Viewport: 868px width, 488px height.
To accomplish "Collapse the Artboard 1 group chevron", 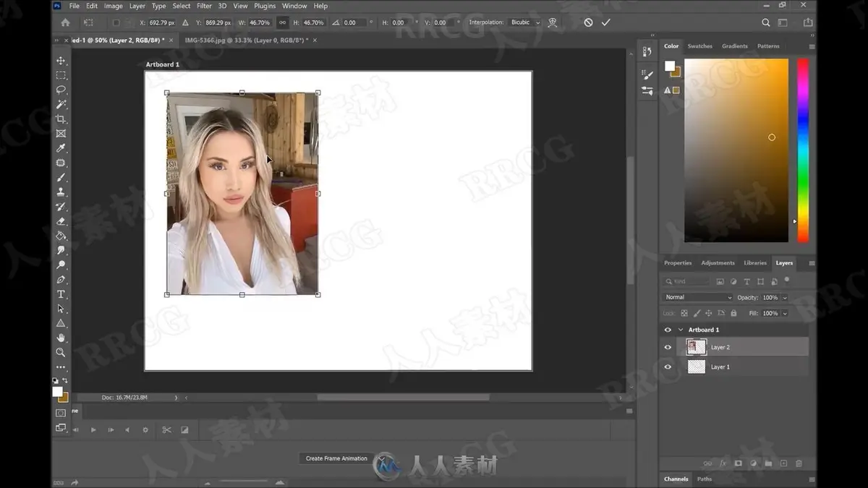I will (681, 330).
